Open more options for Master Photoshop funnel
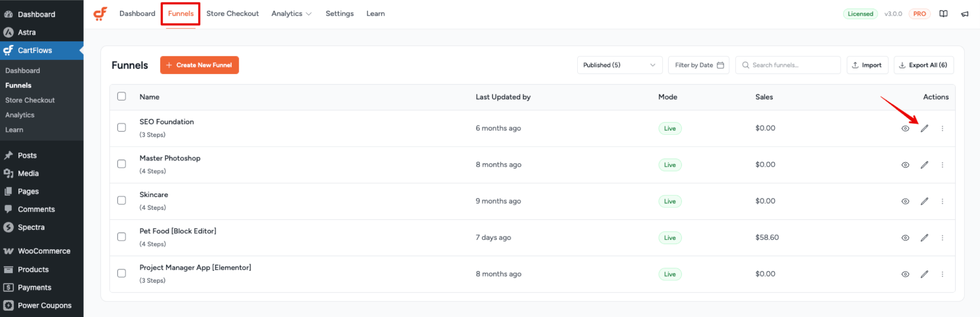 pos(942,165)
